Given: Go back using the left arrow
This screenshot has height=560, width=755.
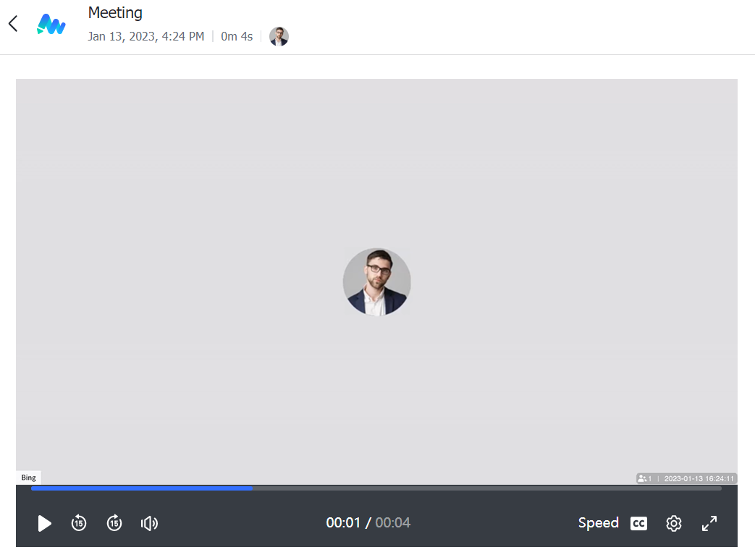Looking at the screenshot, I should point(13,24).
